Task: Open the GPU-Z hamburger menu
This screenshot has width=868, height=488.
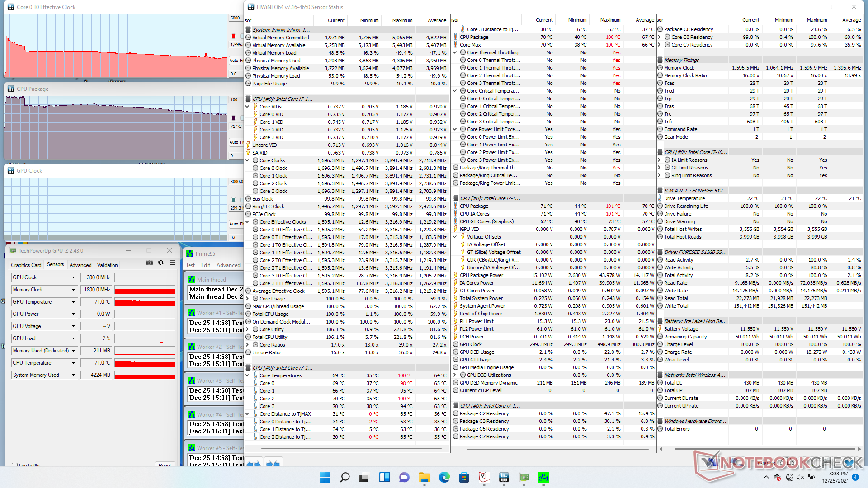Action: (x=172, y=263)
